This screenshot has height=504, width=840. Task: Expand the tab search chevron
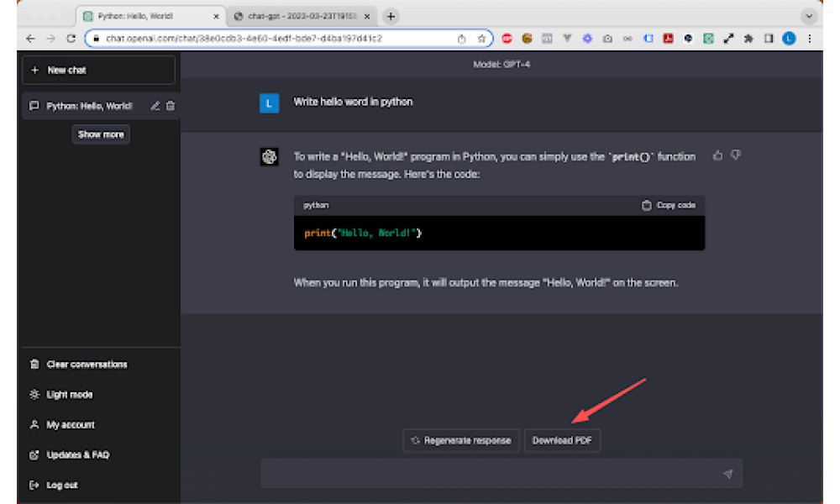[x=809, y=17]
